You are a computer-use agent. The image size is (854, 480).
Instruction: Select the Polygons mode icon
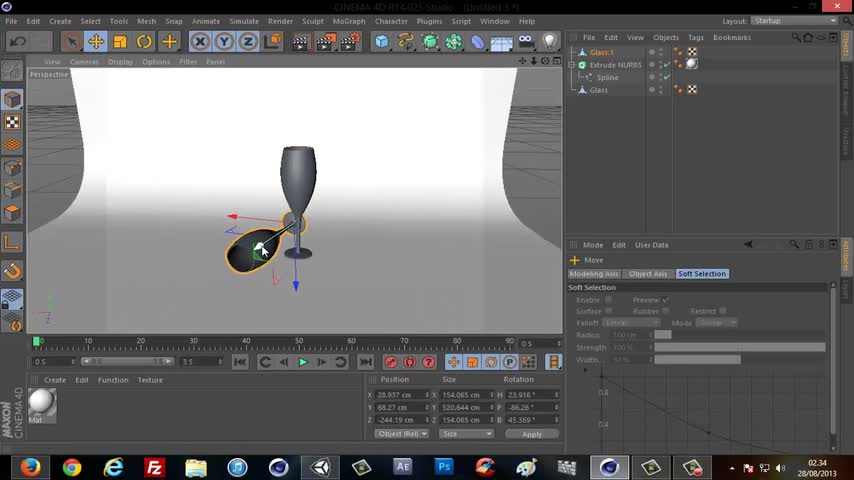pos(12,212)
